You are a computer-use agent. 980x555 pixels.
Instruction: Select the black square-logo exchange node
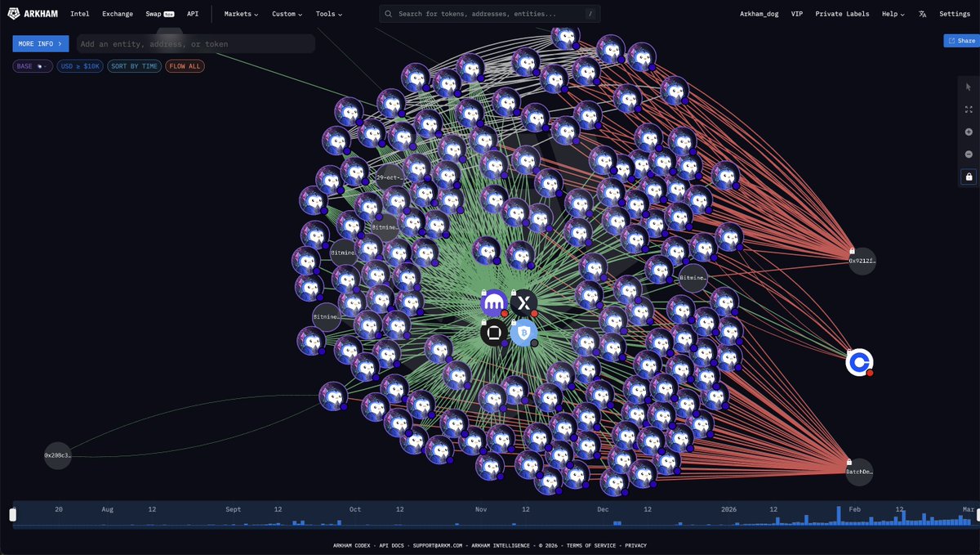494,333
